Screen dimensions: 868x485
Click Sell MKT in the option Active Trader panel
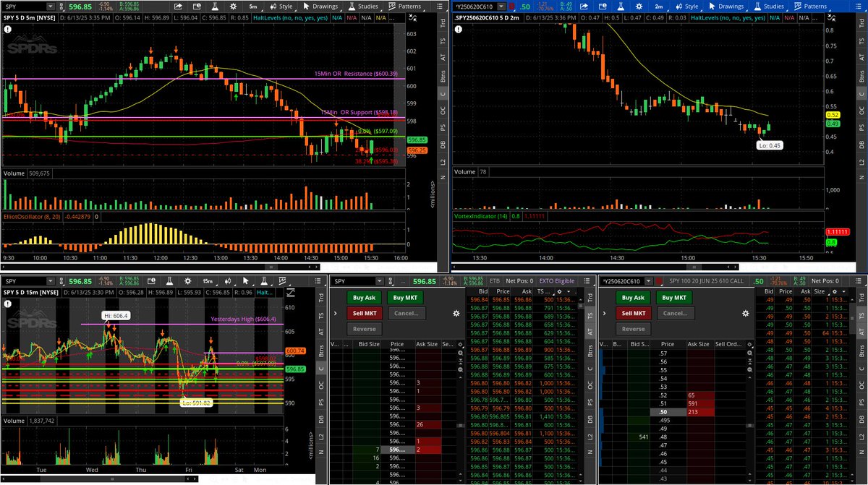click(x=634, y=313)
